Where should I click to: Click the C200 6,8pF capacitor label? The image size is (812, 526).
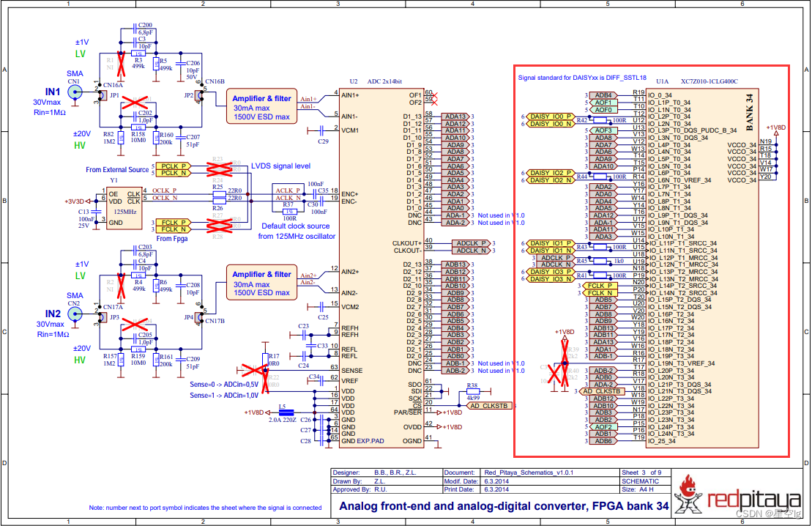click(x=145, y=29)
